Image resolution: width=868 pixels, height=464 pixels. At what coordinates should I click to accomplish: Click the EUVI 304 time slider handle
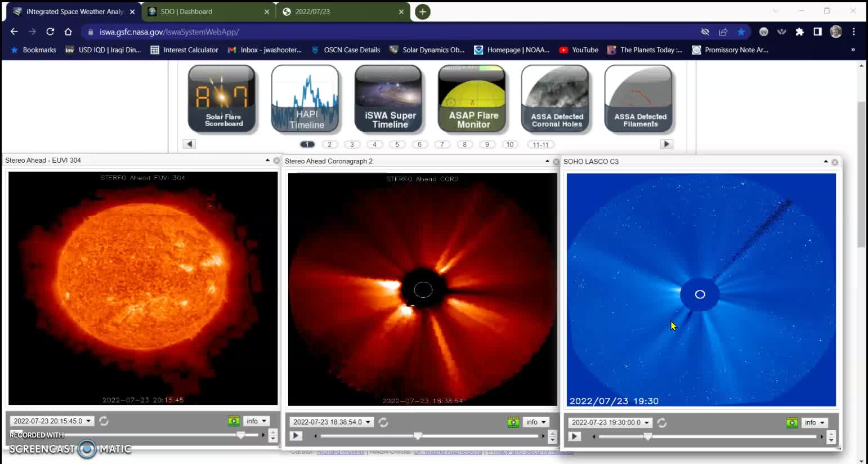[241, 435]
